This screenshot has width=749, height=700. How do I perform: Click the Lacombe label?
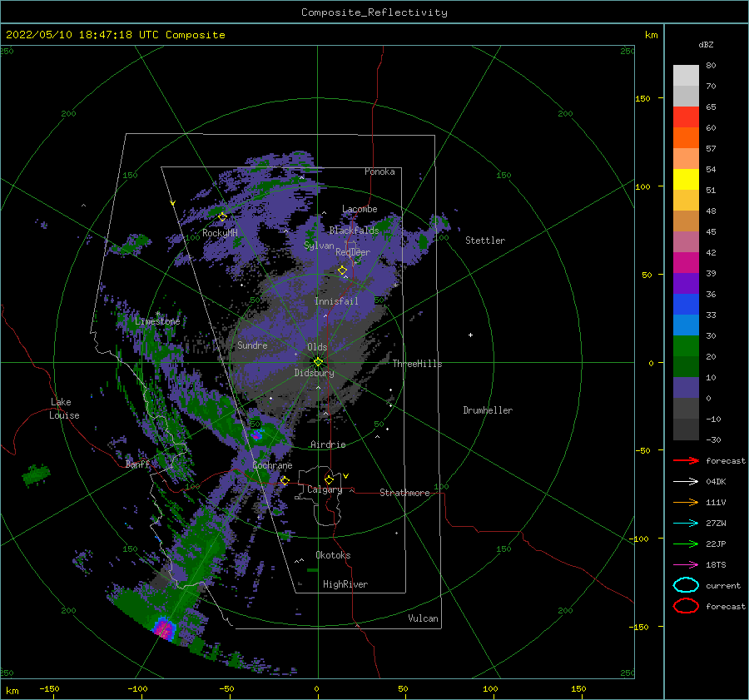pyautogui.click(x=360, y=209)
